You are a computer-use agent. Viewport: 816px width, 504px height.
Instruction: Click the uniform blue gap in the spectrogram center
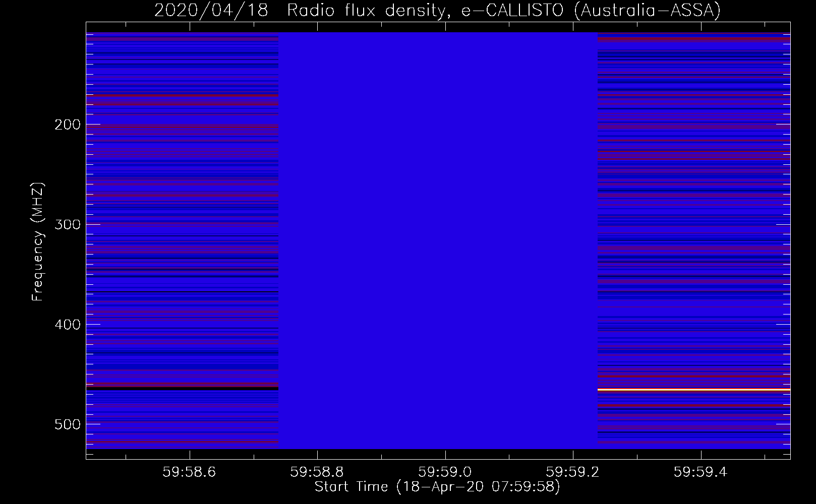(438, 240)
